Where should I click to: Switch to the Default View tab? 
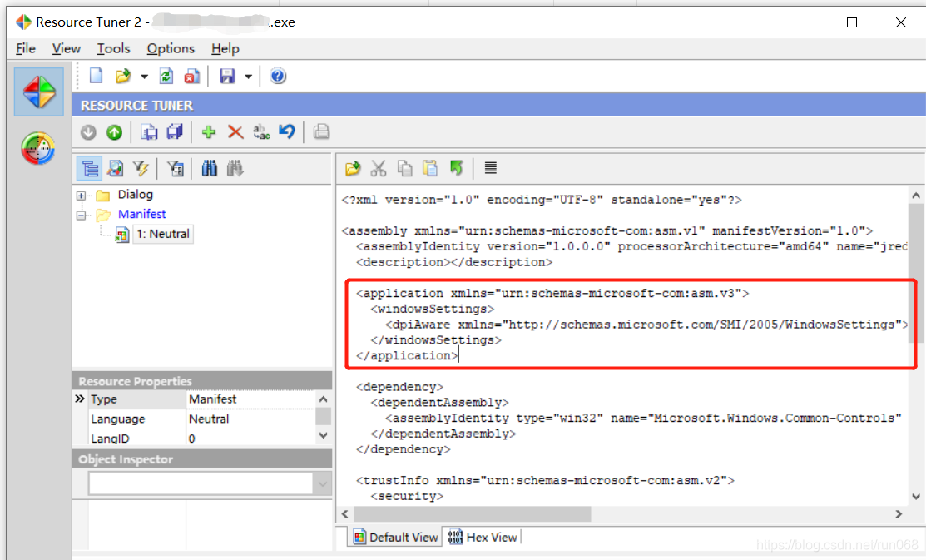(396, 537)
